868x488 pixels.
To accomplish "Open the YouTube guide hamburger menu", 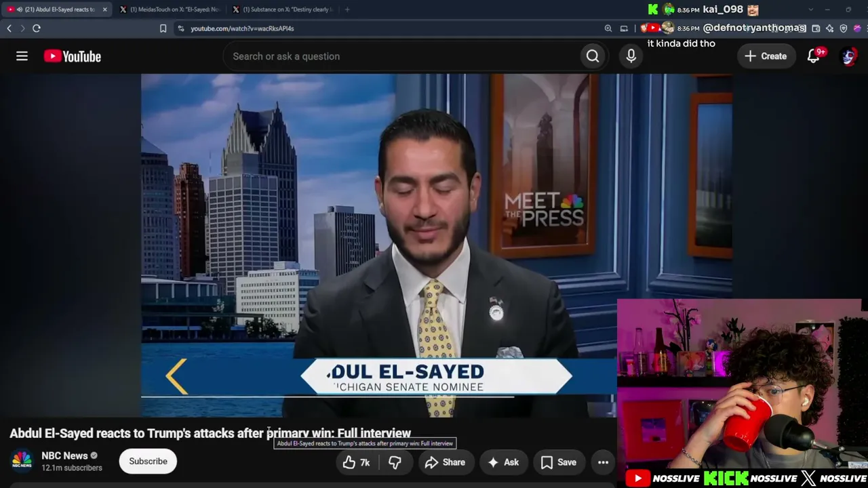I will (x=22, y=56).
